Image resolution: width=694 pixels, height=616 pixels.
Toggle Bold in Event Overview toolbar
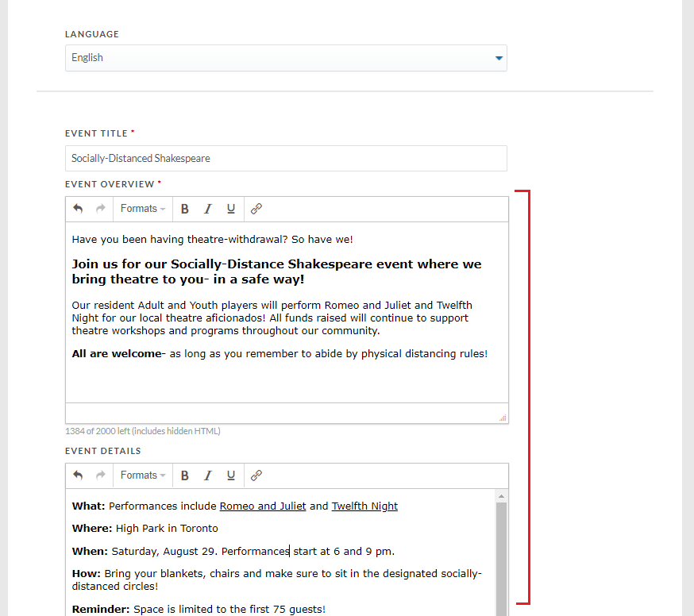[x=185, y=209]
